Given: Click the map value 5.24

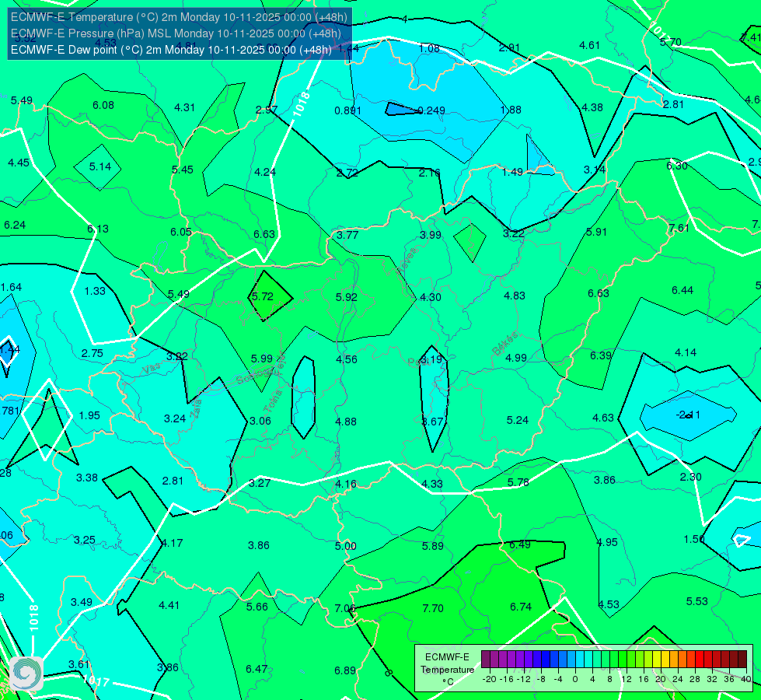Looking at the screenshot, I should pos(518,420).
